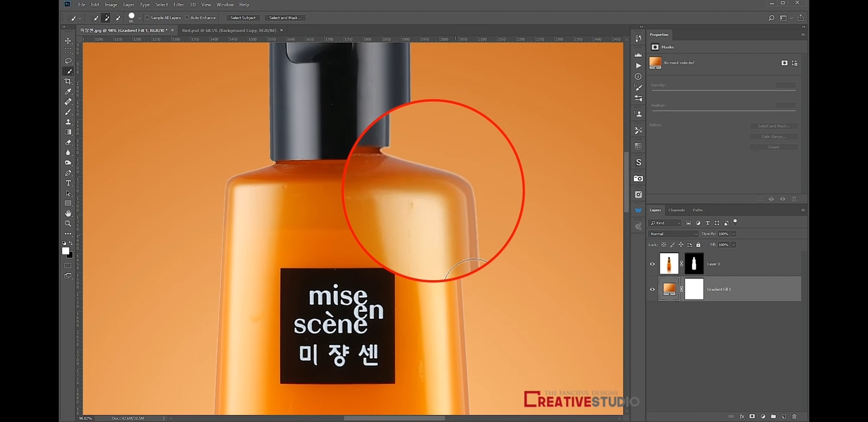Open the Filter menu
The height and width of the screenshot is (422, 868).
[179, 5]
